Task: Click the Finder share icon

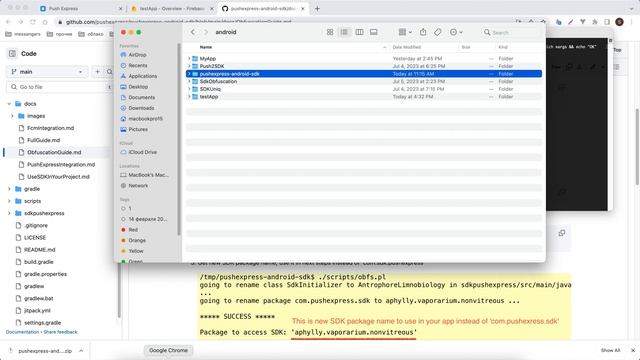Action: coord(423,32)
